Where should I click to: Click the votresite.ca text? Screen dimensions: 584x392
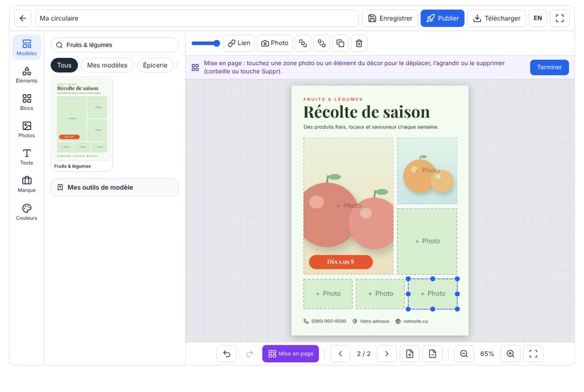(x=415, y=321)
